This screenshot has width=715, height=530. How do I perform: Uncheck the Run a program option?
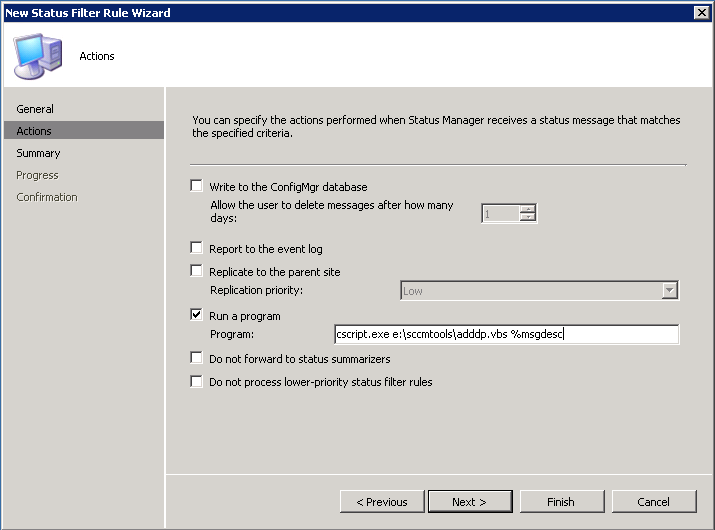point(196,315)
